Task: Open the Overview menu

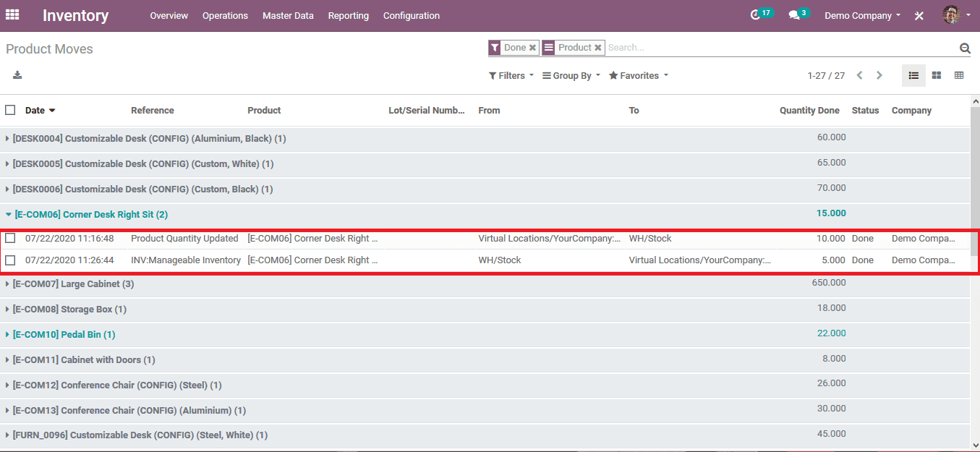Action: click(169, 15)
